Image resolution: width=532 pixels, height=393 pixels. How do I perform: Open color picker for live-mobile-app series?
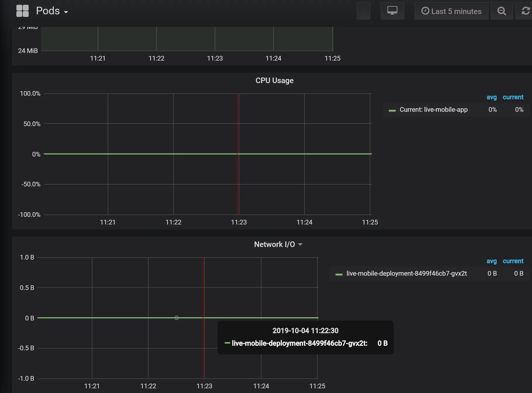tap(392, 111)
